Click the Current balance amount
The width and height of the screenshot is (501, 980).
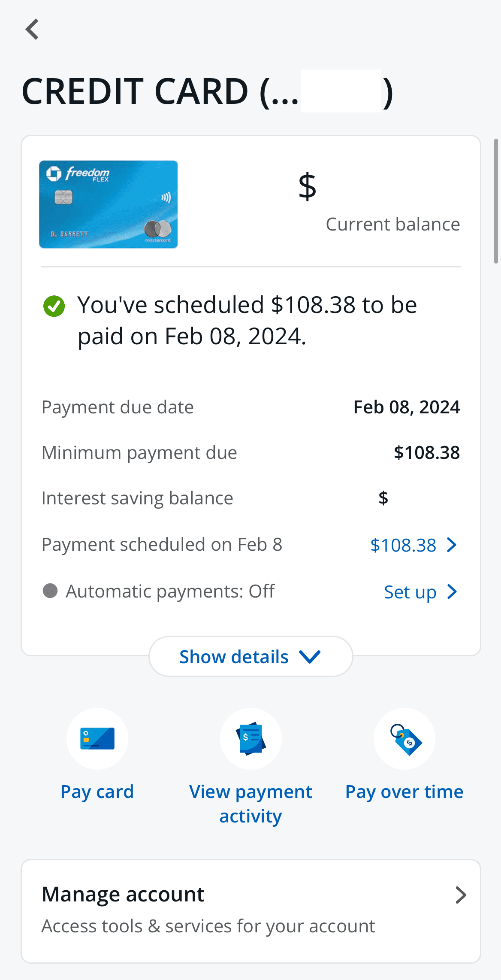coord(306,186)
